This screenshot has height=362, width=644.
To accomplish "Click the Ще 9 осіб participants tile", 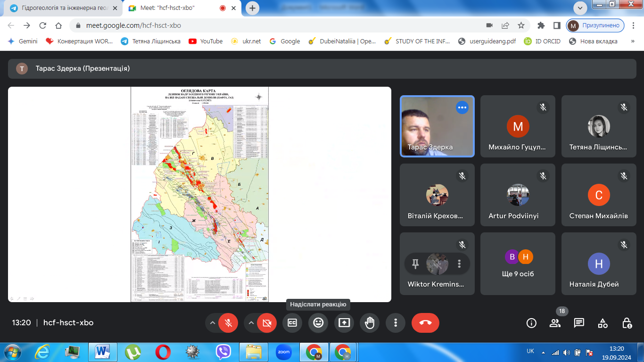I will (519, 263).
